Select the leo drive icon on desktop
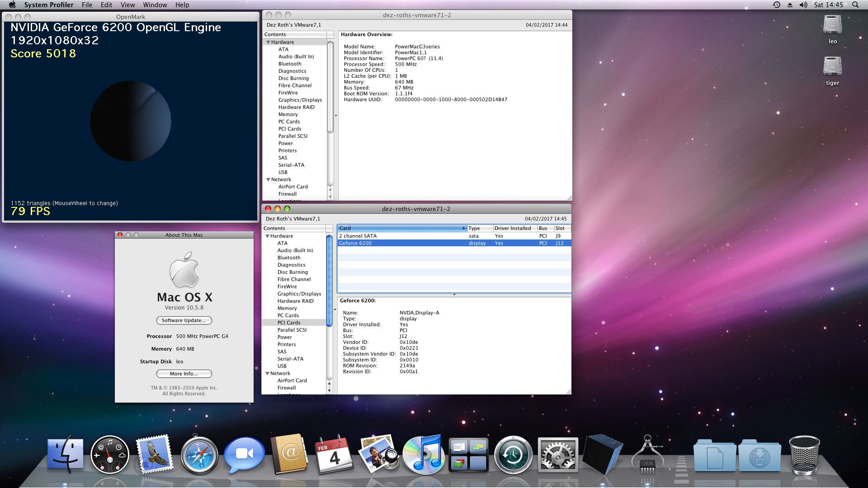The image size is (868, 488). (832, 25)
